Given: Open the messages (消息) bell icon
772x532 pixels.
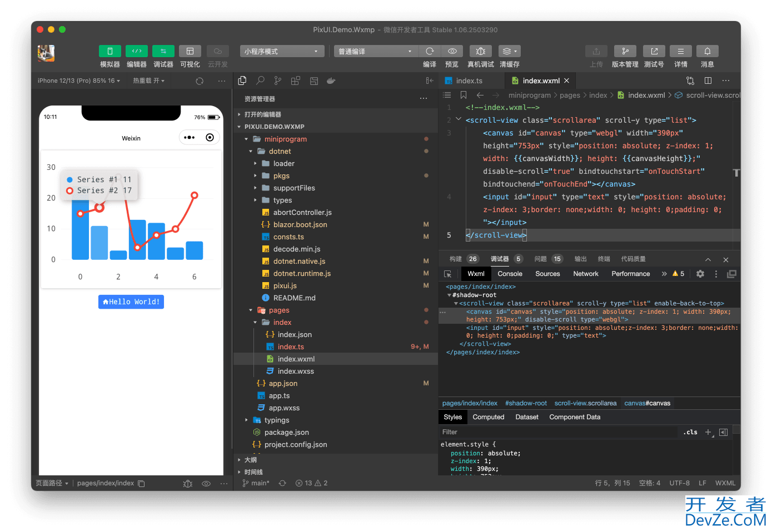Looking at the screenshot, I should [708, 51].
